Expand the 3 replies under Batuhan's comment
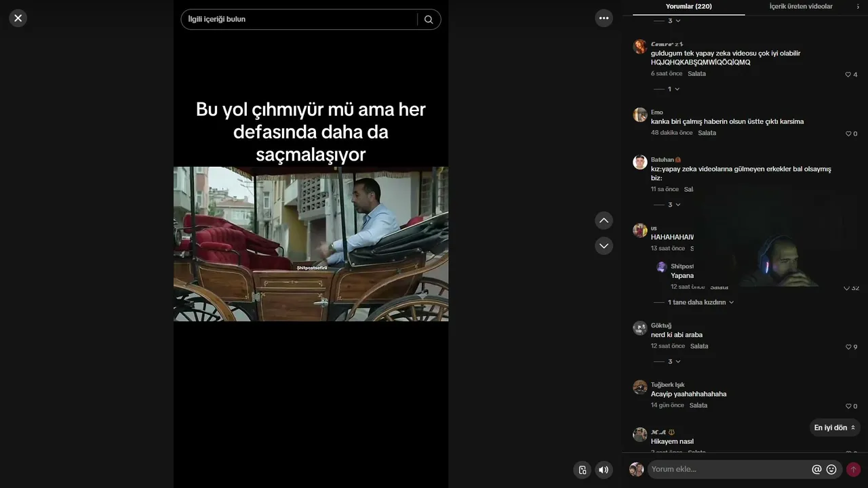Image resolution: width=868 pixels, height=488 pixels. click(x=667, y=205)
